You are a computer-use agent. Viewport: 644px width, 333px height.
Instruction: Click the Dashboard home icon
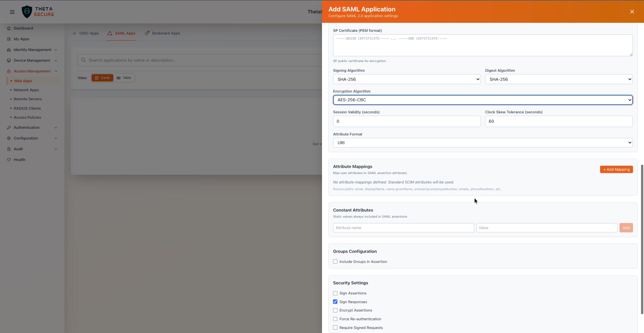pos(9,28)
